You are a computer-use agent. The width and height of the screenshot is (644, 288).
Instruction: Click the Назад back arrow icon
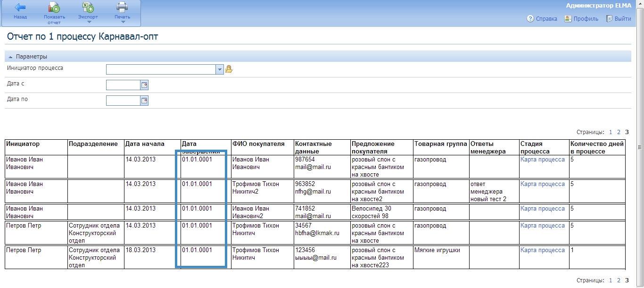(20, 8)
